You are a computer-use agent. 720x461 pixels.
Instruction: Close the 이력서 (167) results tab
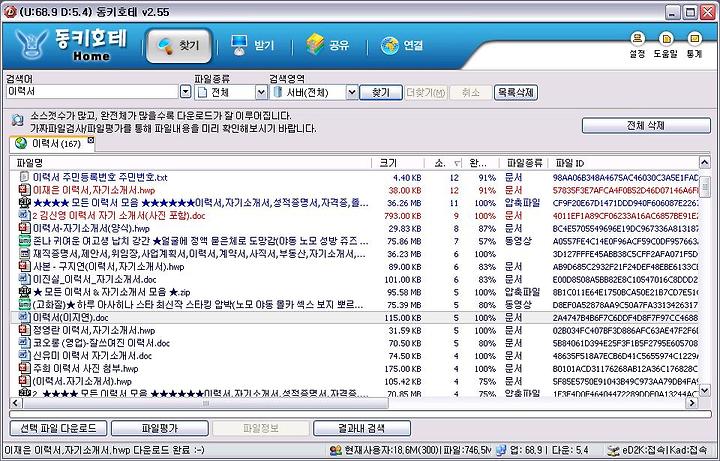click(90, 141)
